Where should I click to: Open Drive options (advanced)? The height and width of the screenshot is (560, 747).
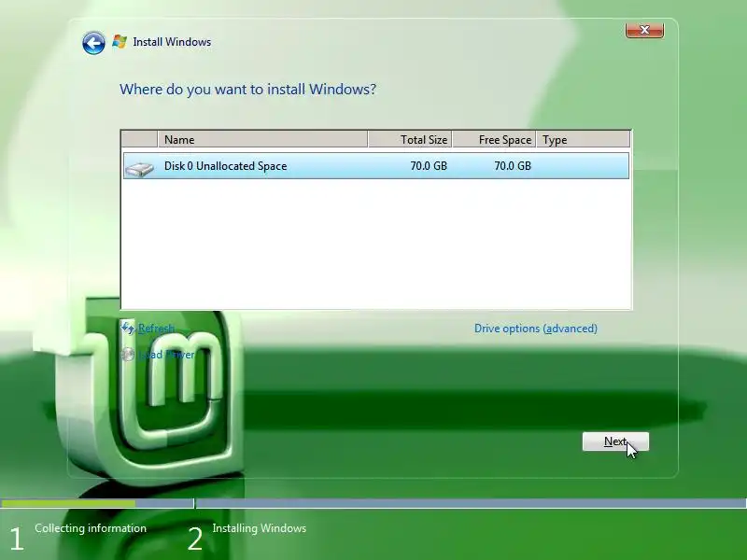535,329
